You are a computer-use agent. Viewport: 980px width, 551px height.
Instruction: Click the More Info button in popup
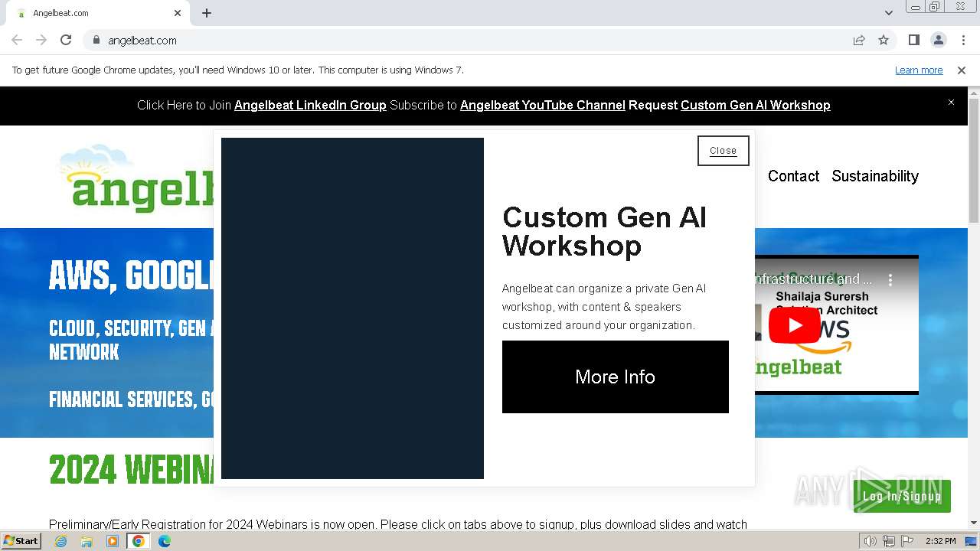click(616, 377)
